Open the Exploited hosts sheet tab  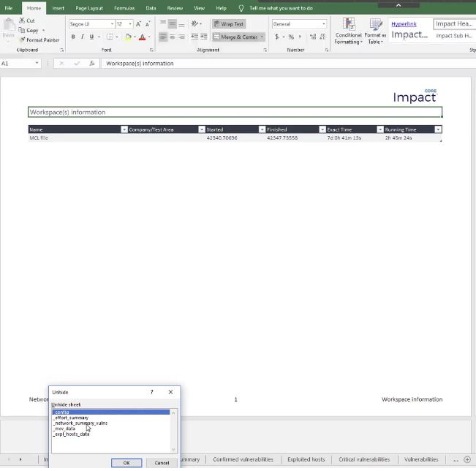[306, 459]
